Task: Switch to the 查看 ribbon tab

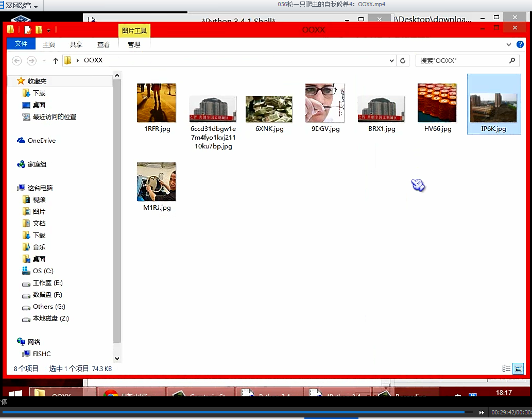Action: (104, 44)
